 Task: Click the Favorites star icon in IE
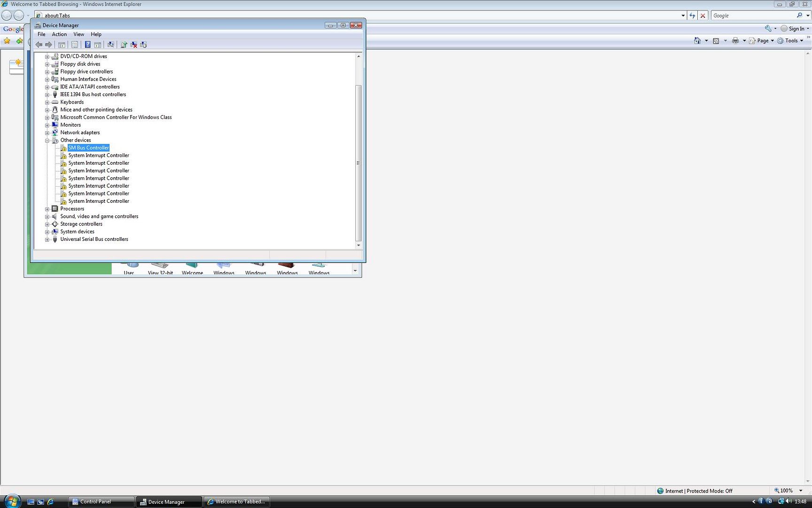tap(7, 41)
